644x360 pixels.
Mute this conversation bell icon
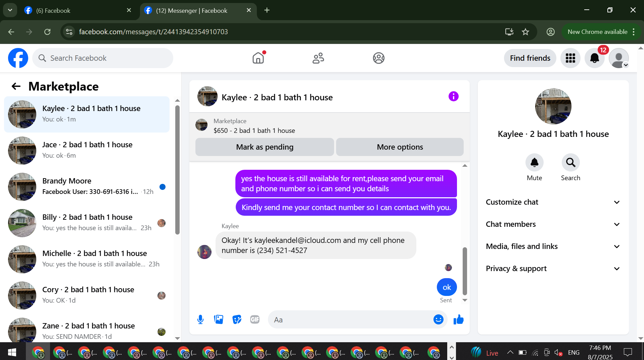tap(534, 163)
